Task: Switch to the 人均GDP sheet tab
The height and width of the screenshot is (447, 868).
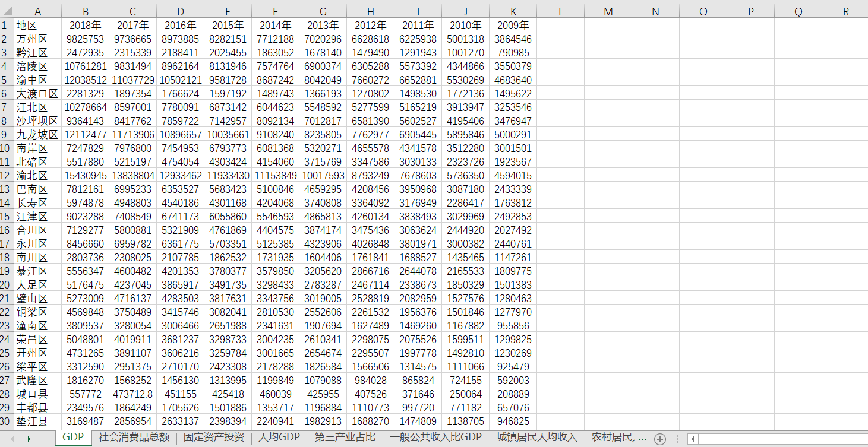Action: point(279,438)
